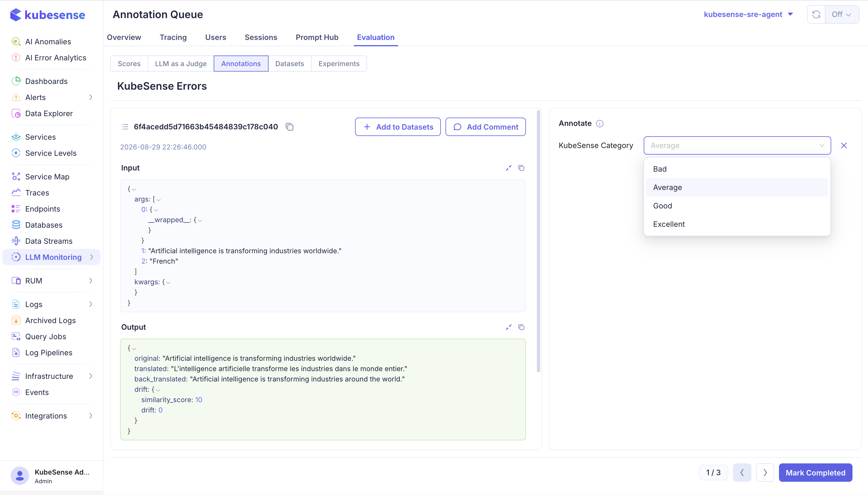The image size is (868, 495).
Task: Open Traces page
Action: [37, 193]
